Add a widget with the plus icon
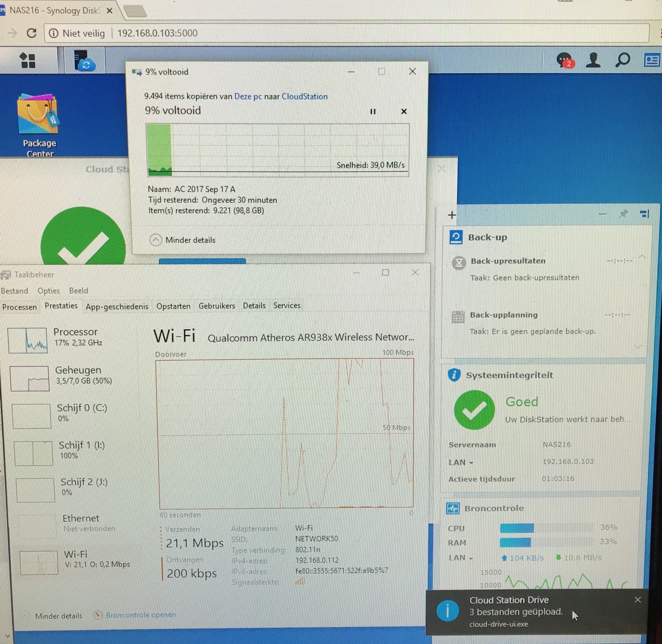Screen dimensions: 662x644 click(452, 215)
